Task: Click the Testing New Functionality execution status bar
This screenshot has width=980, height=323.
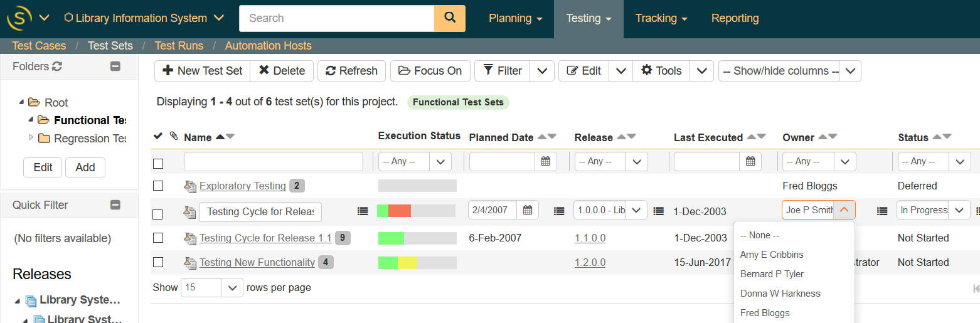Action: (417, 263)
